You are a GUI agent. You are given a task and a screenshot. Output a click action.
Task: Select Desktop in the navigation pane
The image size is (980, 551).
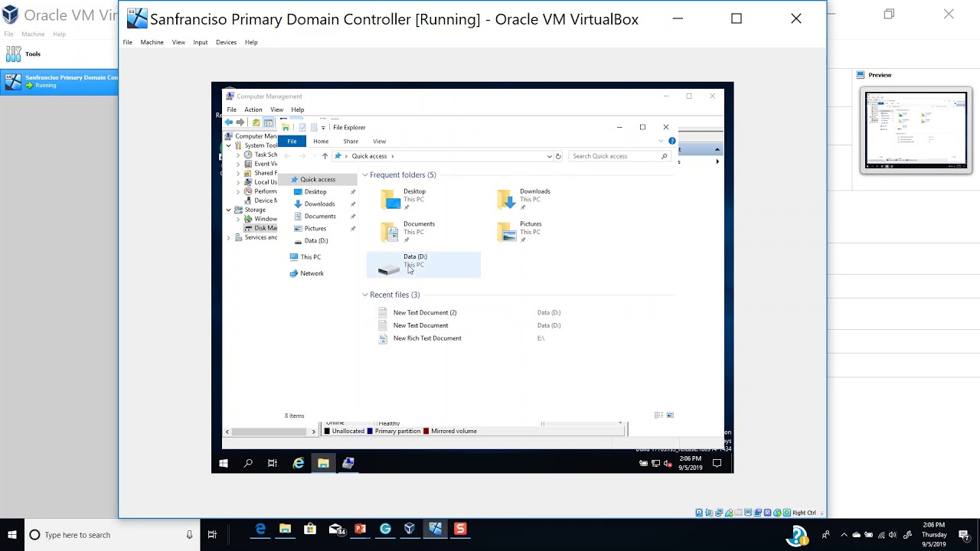pyautogui.click(x=315, y=191)
